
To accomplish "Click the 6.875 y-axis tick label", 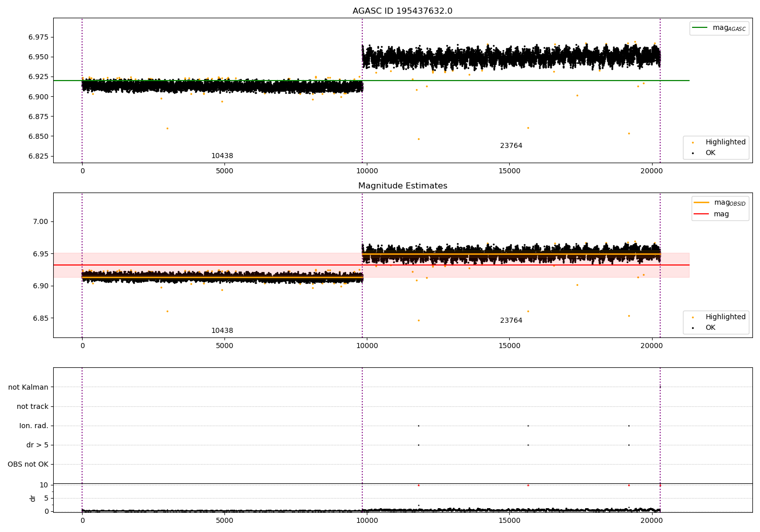I will point(38,117).
